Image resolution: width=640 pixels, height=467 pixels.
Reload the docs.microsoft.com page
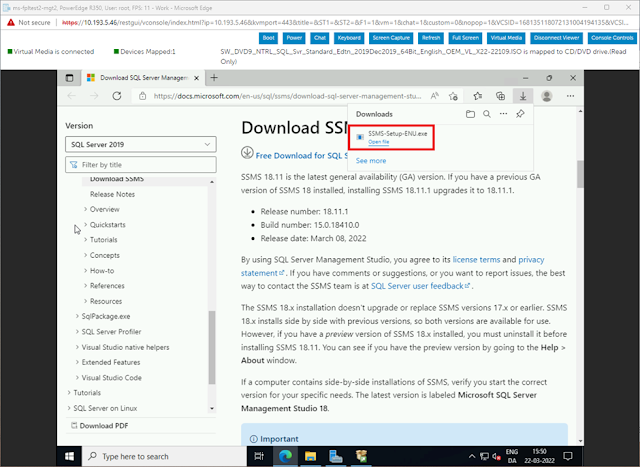pos(117,96)
